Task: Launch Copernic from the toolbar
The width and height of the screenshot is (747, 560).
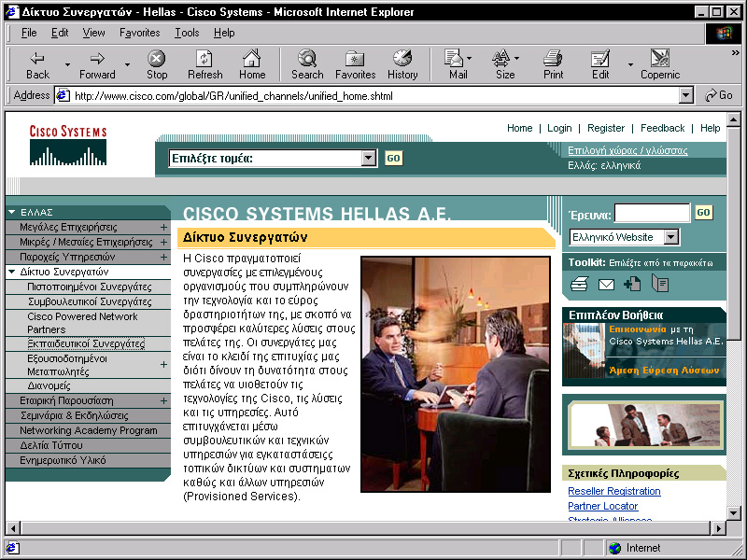Action: coord(660,64)
